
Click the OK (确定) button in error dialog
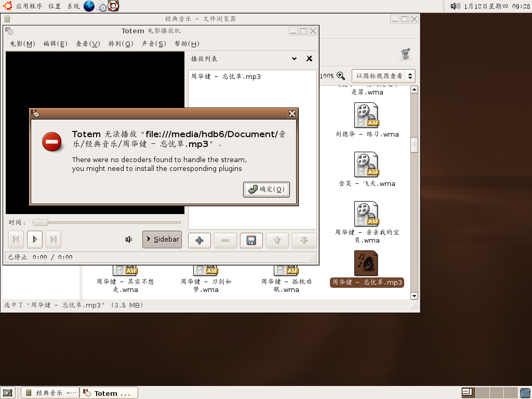tap(267, 189)
